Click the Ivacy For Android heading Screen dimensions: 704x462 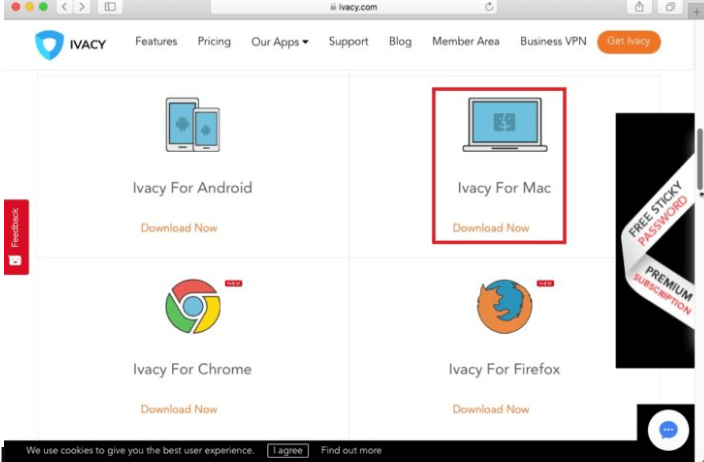click(x=193, y=188)
